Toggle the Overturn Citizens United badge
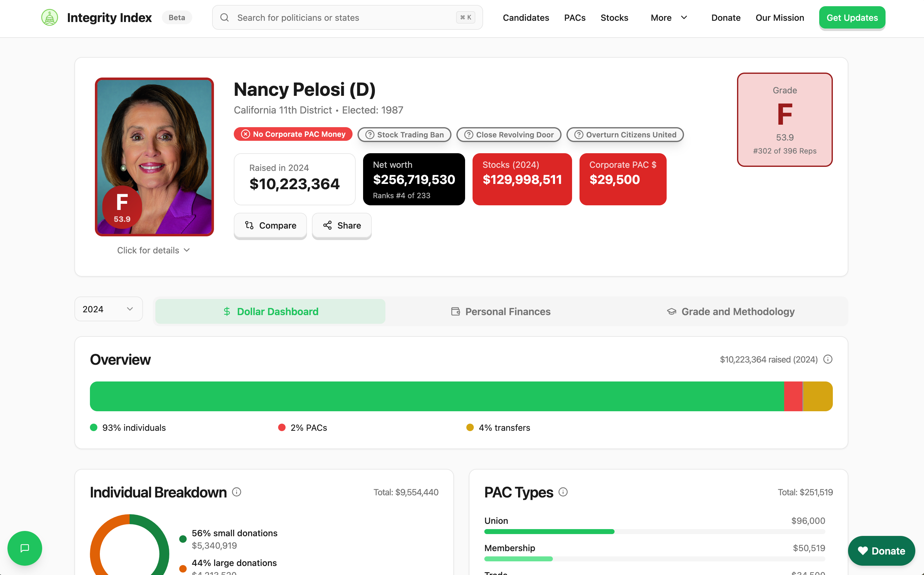Image resolution: width=924 pixels, height=575 pixels. pos(624,134)
